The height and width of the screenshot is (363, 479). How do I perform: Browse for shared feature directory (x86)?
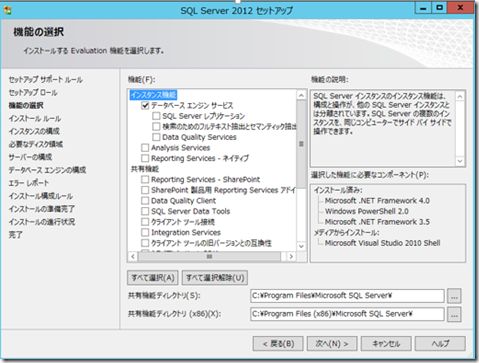point(454,314)
